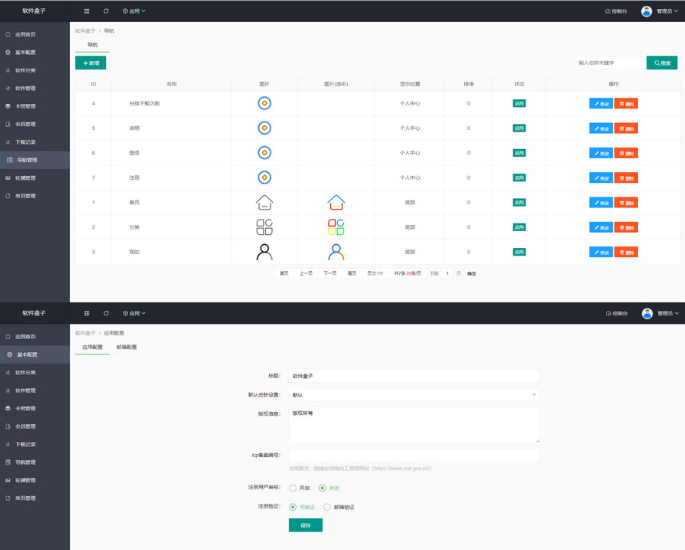685x550 pixels.
Task: Click the highlighted 导航管理 sidebar icon
Action: tap(10, 160)
